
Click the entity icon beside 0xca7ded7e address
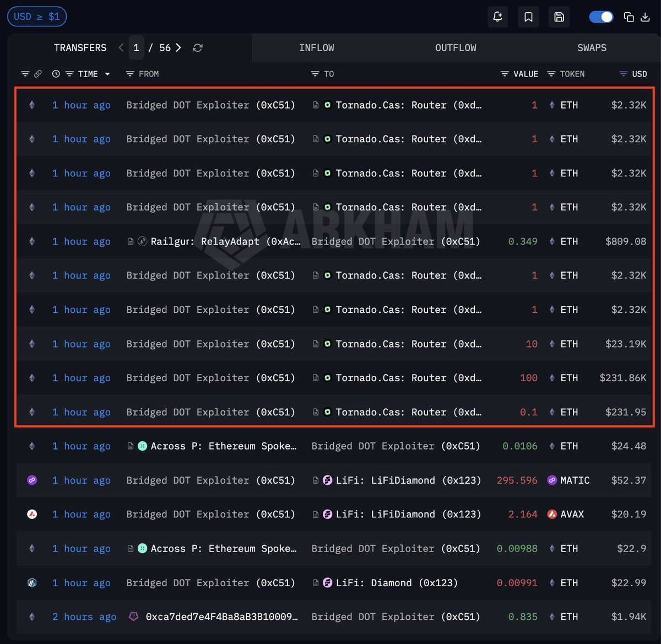(x=133, y=617)
